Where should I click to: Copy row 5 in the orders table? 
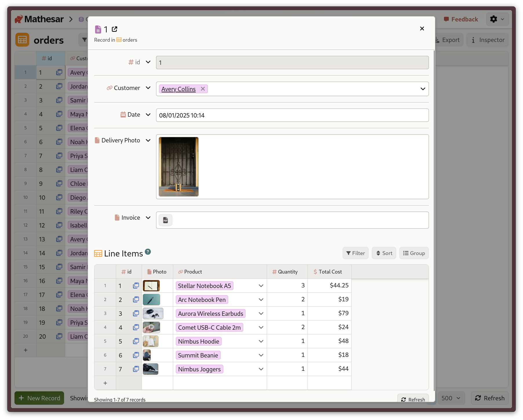59,128
